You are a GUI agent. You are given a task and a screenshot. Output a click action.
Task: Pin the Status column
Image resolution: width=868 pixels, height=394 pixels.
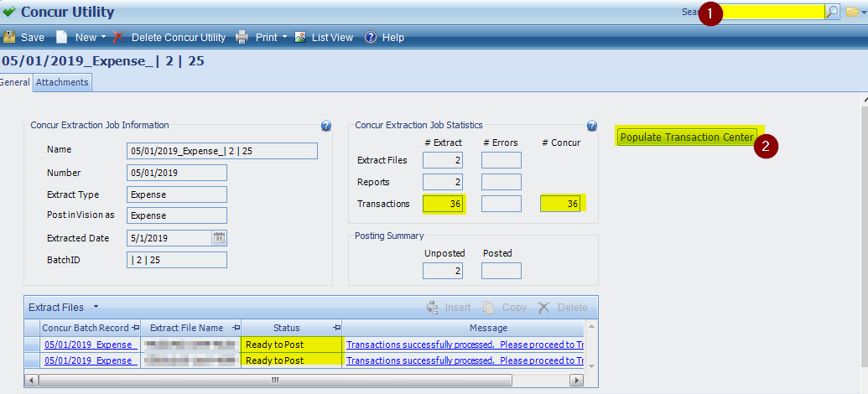tap(336, 328)
